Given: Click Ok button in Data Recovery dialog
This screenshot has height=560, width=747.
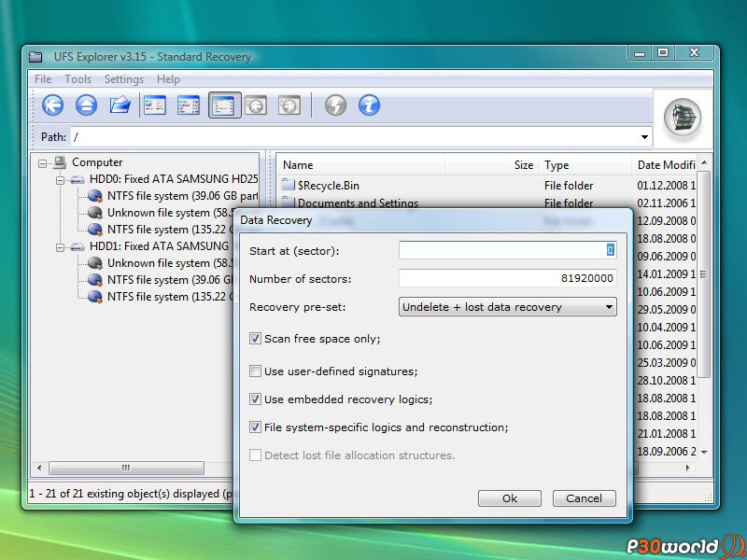Looking at the screenshot, I should [509, 498].
